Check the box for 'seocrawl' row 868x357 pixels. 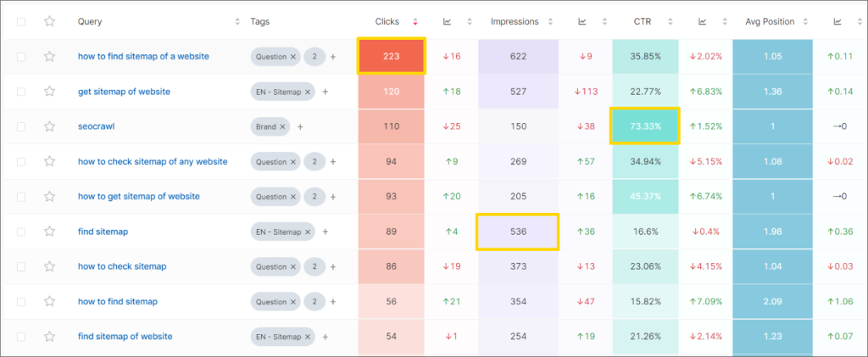pos(21,126)
